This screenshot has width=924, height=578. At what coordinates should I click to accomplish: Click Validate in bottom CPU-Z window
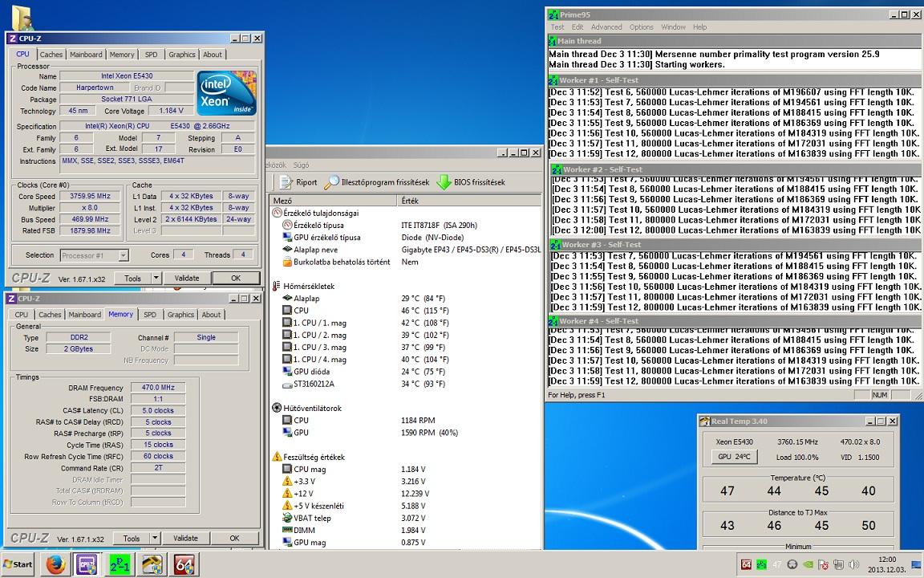[x=185, y=538]
